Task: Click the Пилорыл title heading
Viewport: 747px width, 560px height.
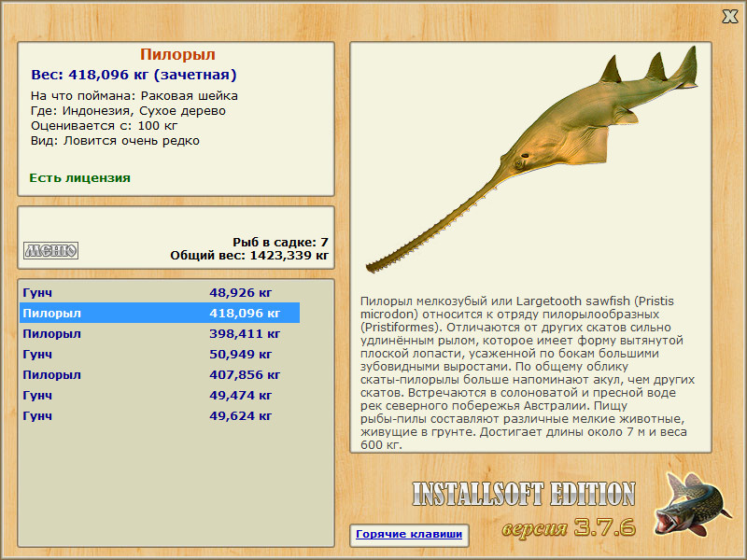Action: 177,54
